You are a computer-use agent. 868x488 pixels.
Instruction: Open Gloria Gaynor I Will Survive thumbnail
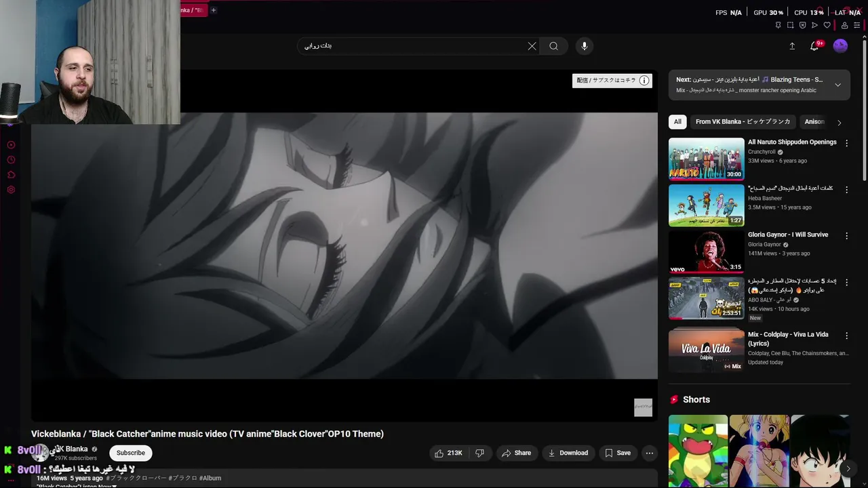[707, 251]
